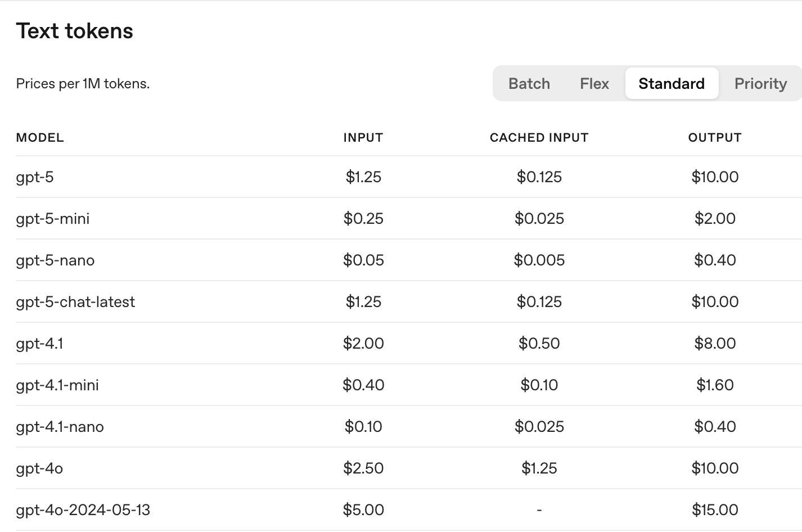Click the MODEL column header

coord(40,138)
